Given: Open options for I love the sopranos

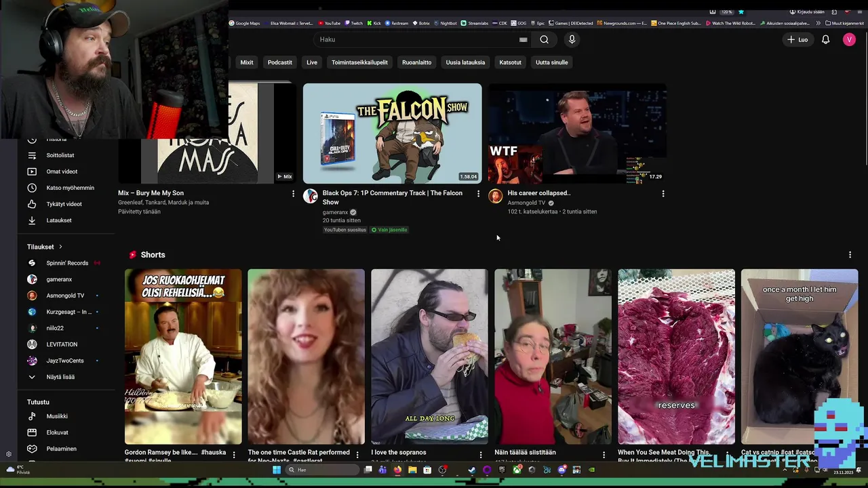Looking at the screenshot, I should point(481,455).
